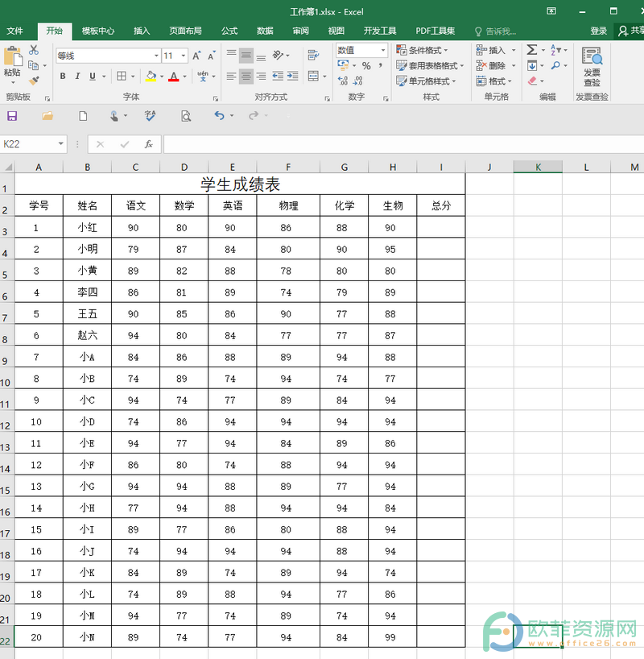This screenshot has width=644, height=659.
Task: Open the font size dropdown
Action: click(x=184, y=56)
